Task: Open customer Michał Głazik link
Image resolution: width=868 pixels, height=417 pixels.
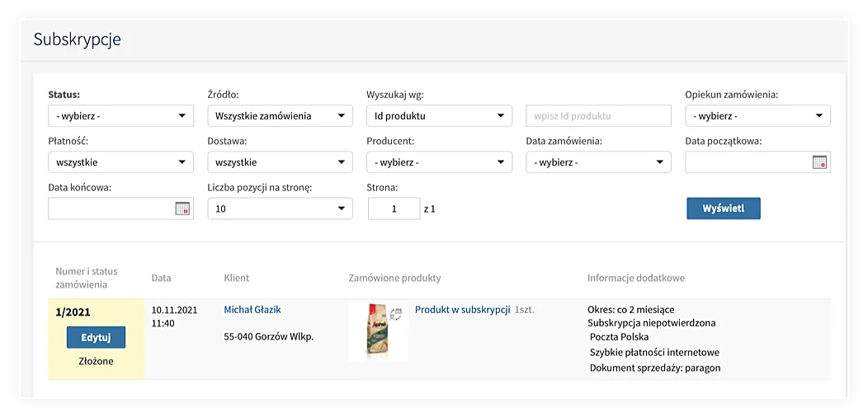Action: [x=252, y=310]
